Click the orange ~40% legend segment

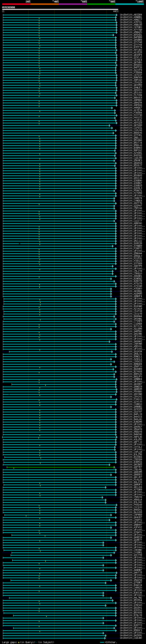(45, 4)
